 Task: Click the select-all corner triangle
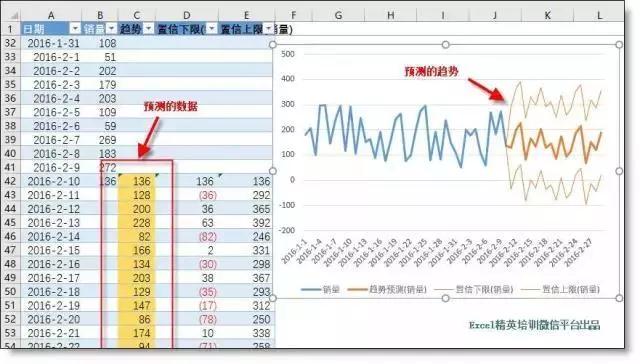[14, 16]
